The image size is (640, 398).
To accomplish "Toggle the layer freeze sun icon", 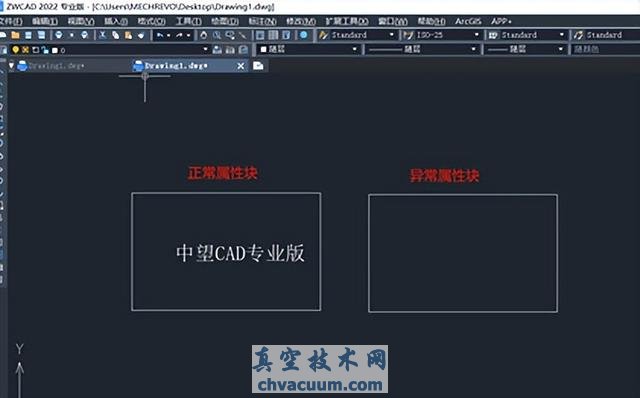I will 25,50.
